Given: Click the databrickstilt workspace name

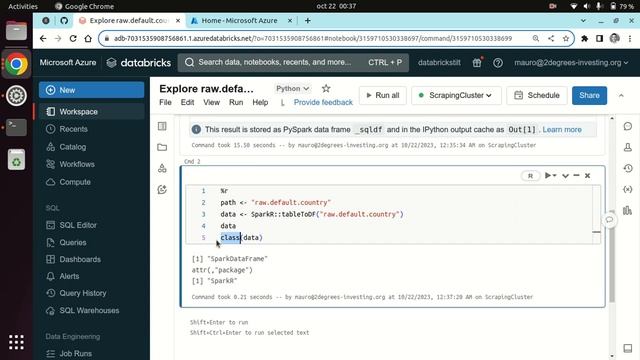Looking at the screenshot, I should pos(439,62).
